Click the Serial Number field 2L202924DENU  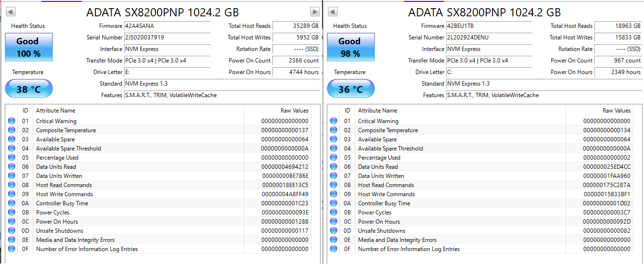489,38
